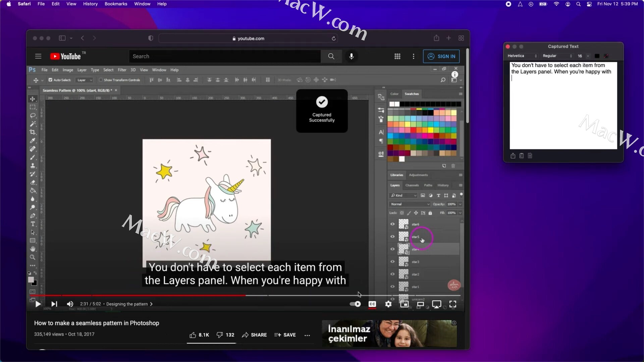Click SAVE to playlist button

tap(285, 335)
